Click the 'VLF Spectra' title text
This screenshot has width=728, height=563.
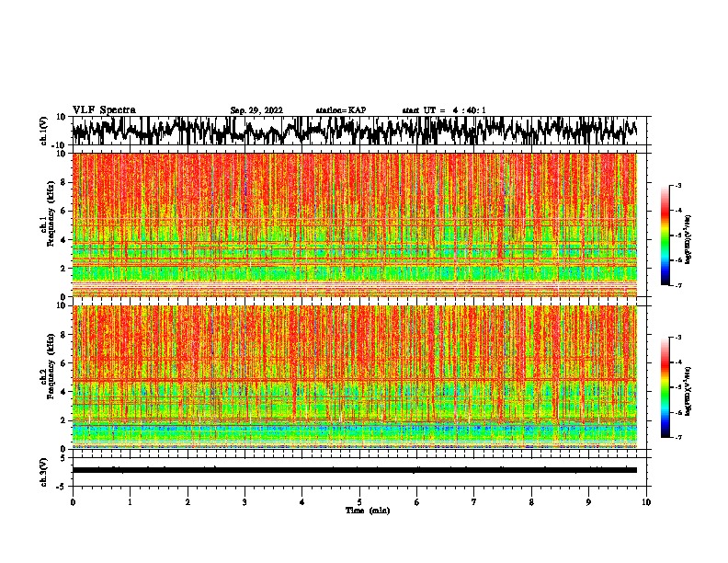(104, 110)
